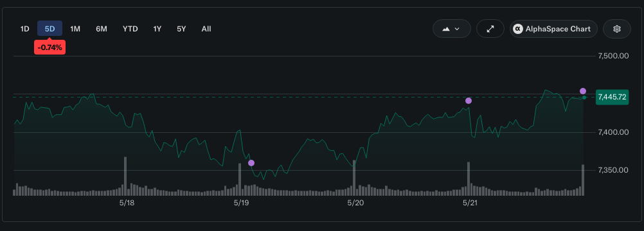Switch to the 1M range
The height and width of the screenshot is (231, 644).
(x=75, y=29)
